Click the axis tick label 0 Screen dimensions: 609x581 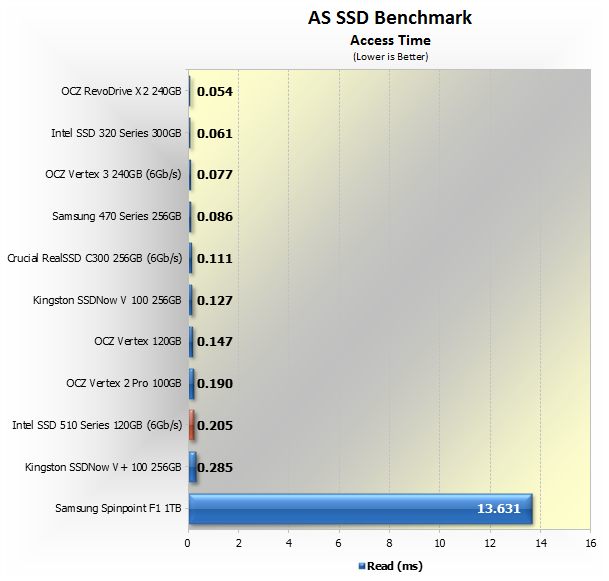(x=188, y=543)
